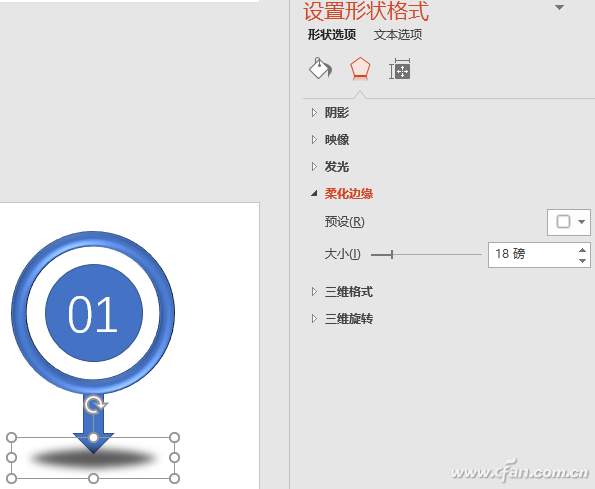This screenshot has width=595, height=489.
Task: Click the bottom-right resize handle of selection
Action: click(x=174, y=478)
